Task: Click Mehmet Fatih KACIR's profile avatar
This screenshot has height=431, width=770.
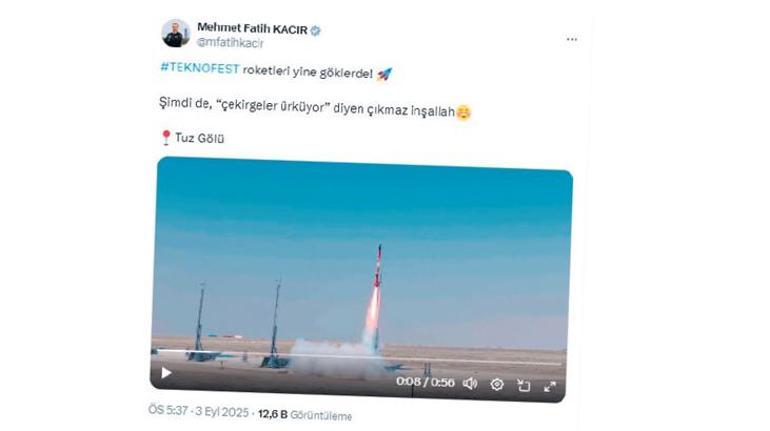Action: tap(176, 33)
